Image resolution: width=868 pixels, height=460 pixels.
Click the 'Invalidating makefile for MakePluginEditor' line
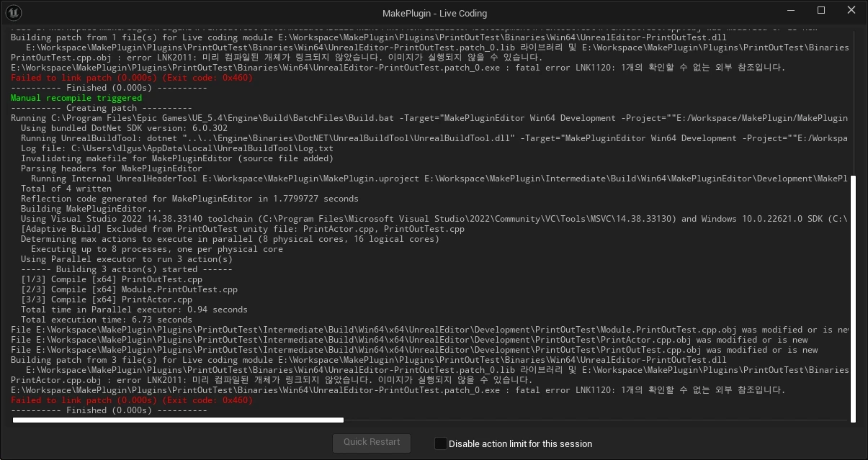pyautogui.click(x=177, y=158)
